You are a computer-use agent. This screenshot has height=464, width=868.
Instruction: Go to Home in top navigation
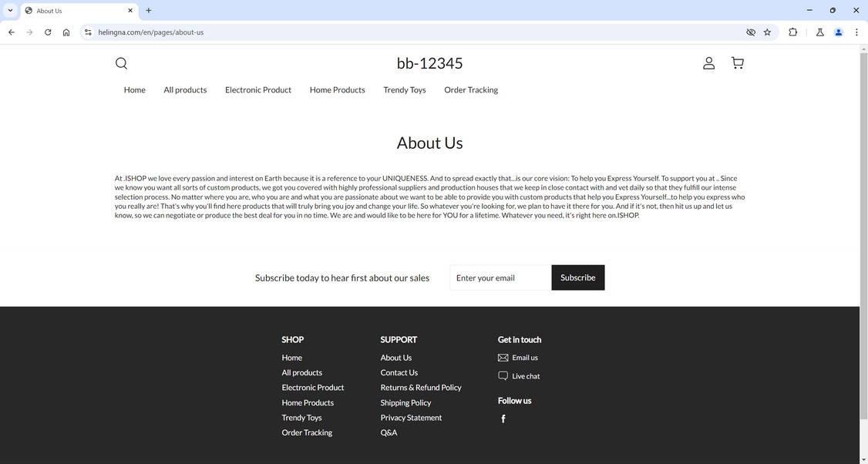[135, 89]
